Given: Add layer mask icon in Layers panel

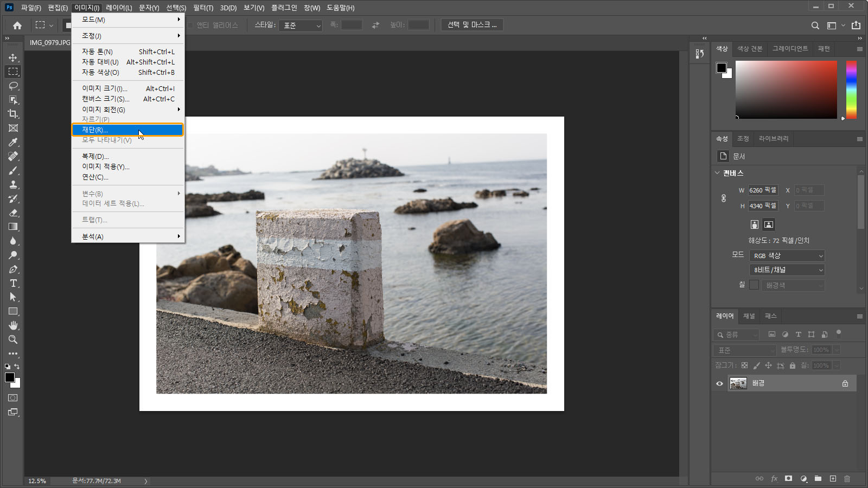Looking at the screenshot, I should coord(788,479).
